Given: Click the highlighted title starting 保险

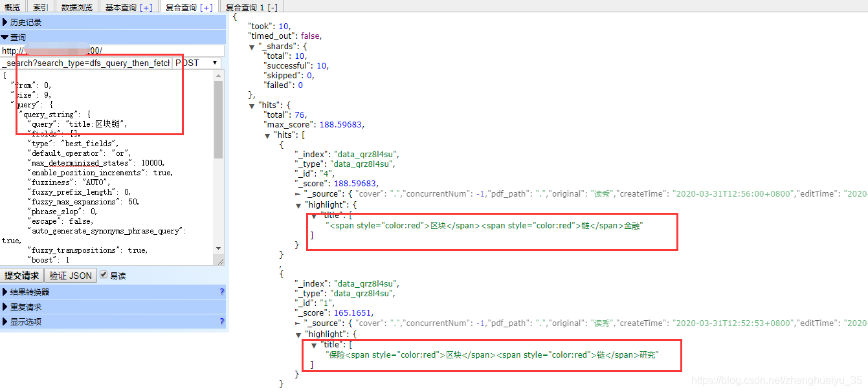Looking at the screenshot, I should [492, 355].
